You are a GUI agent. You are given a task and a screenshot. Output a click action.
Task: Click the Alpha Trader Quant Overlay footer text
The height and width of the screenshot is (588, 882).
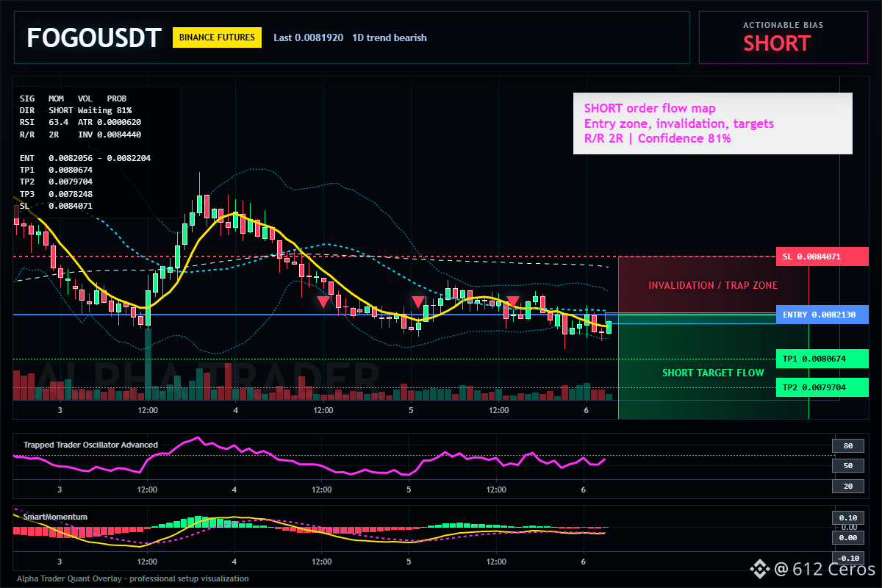click(x=133, y=578)
